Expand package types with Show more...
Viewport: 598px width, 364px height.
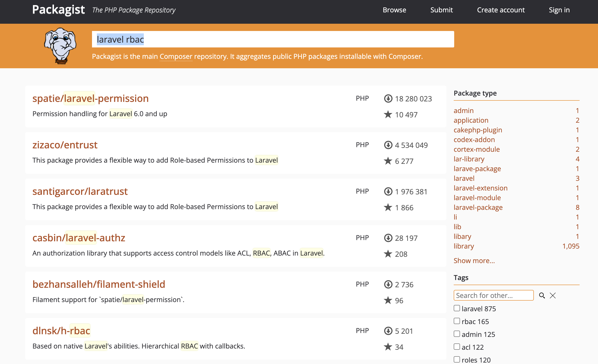pos(474,261)
